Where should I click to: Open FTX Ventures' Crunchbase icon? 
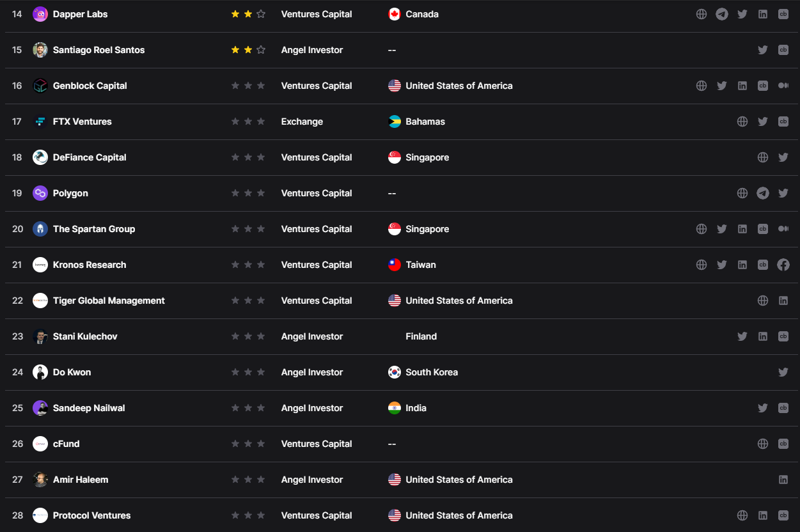point(783,121)
